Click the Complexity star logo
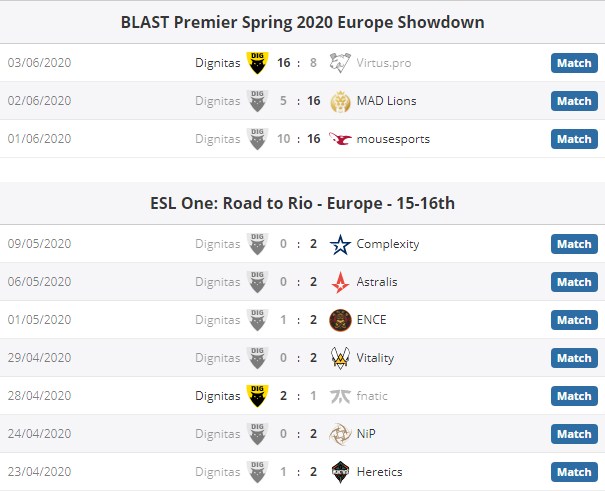 tap(341, 244)
